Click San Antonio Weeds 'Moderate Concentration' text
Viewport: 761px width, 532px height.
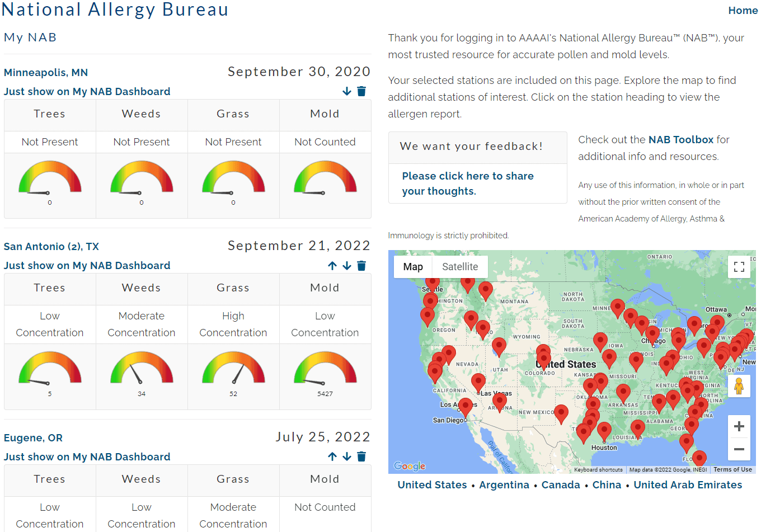pyautogui.click(x=142, y=324)
